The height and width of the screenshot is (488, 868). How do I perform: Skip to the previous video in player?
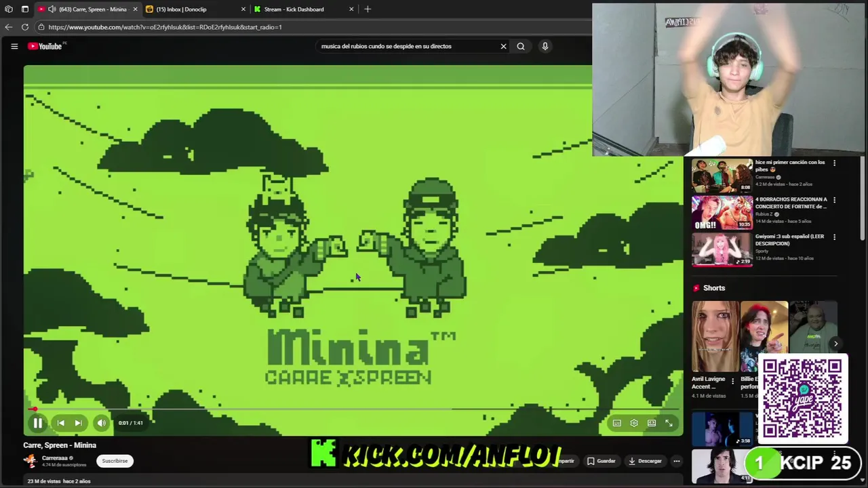click(60, 423)
